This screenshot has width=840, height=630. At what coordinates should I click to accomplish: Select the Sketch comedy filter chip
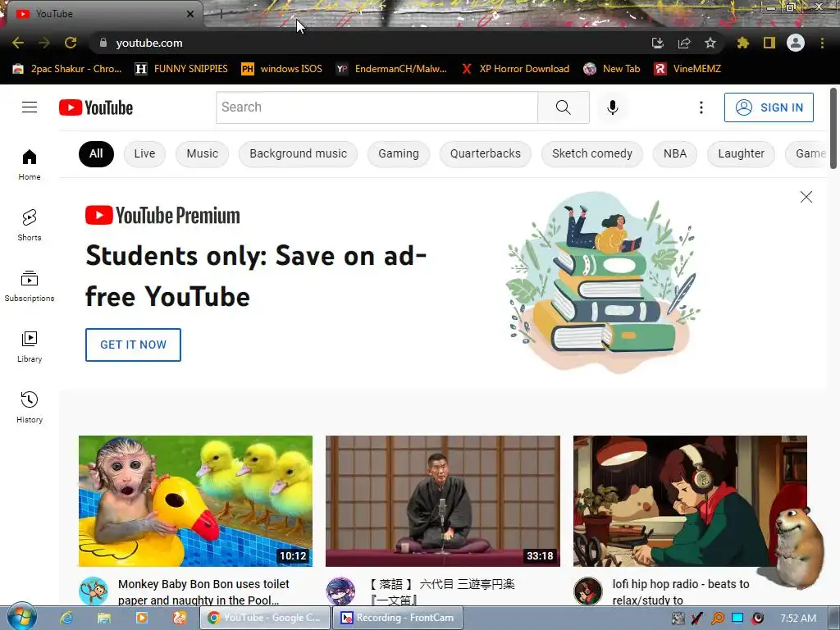592,153
